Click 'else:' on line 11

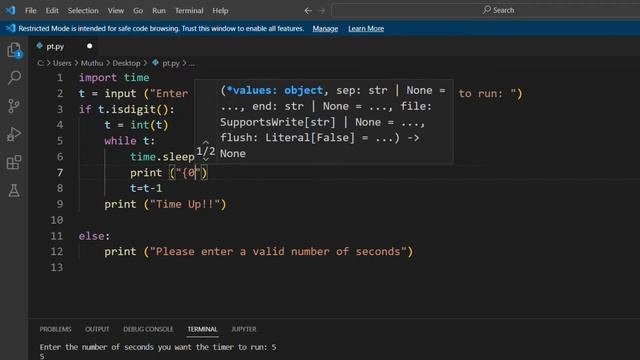tap(94, 236)
